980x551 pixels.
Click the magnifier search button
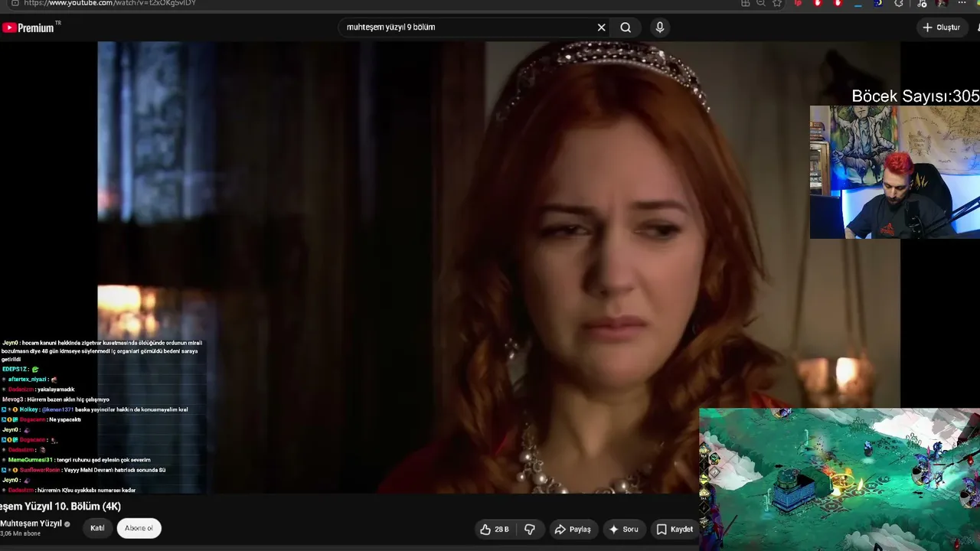pyautogui.click(x=626, y=28)
